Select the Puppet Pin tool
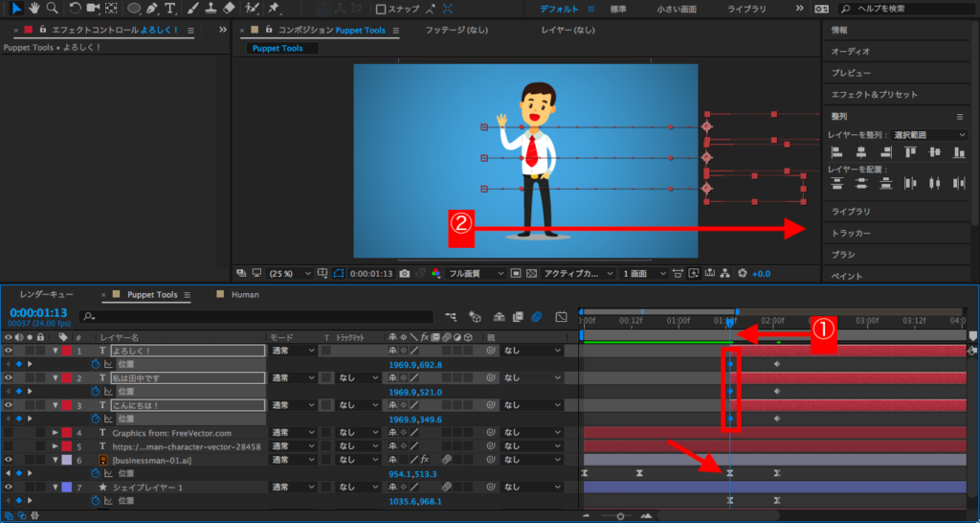 [275, 9]
